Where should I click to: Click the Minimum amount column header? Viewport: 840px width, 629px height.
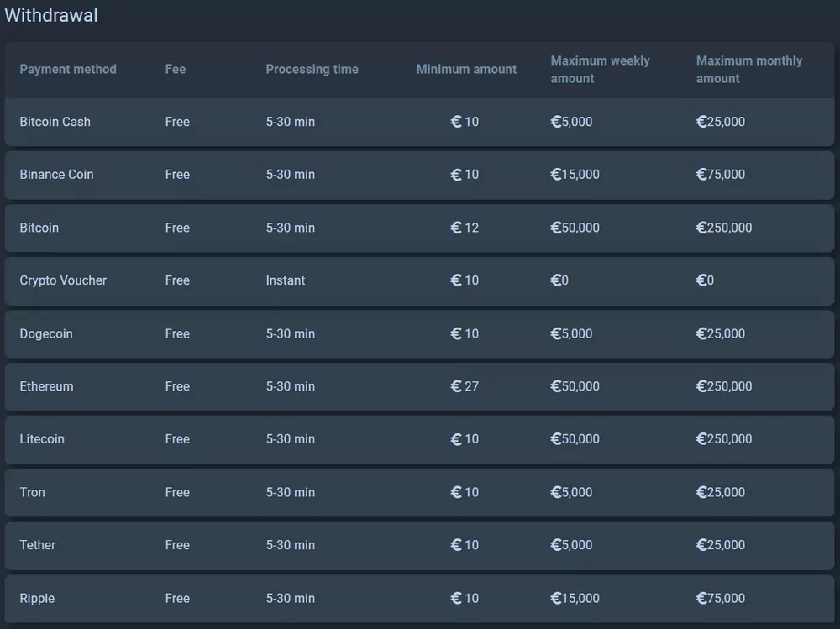(466, 69)
